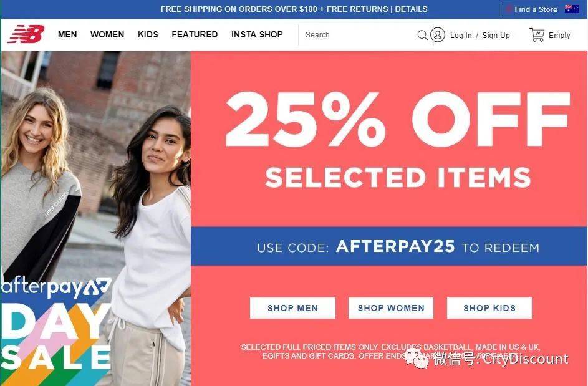Click the New Balance logo

tap(26, 34)
